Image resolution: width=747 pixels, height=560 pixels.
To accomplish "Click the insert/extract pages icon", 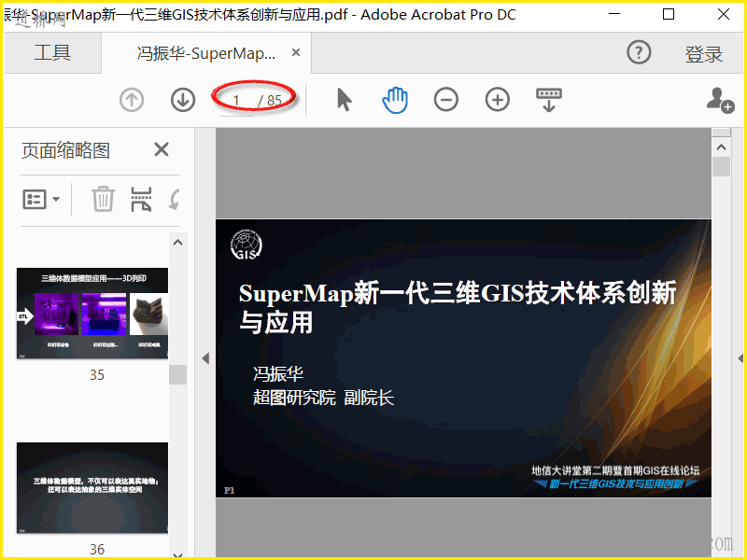I will pyautogui.click(x=141, y=199).
